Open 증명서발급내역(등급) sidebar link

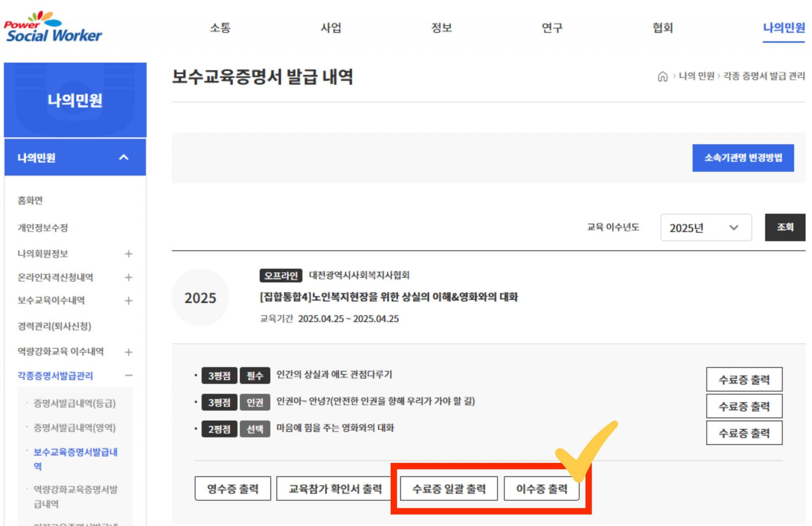pos(74,403)
